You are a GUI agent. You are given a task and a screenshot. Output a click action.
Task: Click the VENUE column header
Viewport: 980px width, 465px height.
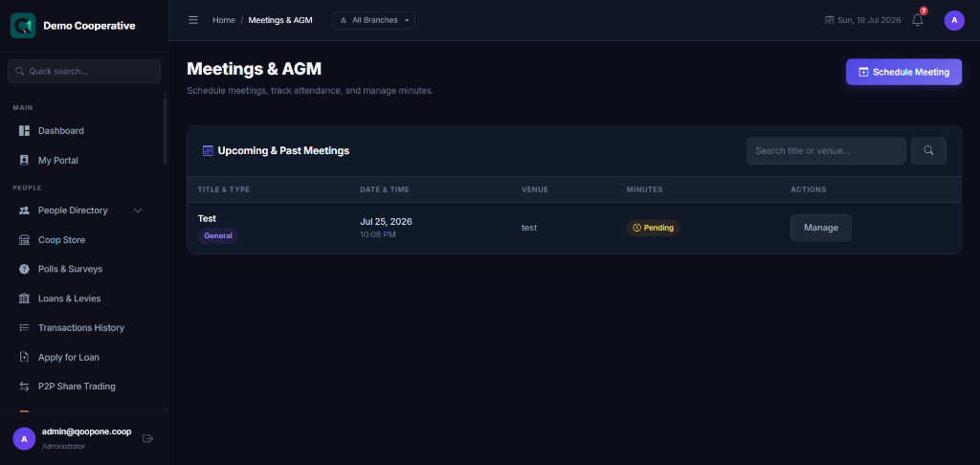[x=534, y=189]
